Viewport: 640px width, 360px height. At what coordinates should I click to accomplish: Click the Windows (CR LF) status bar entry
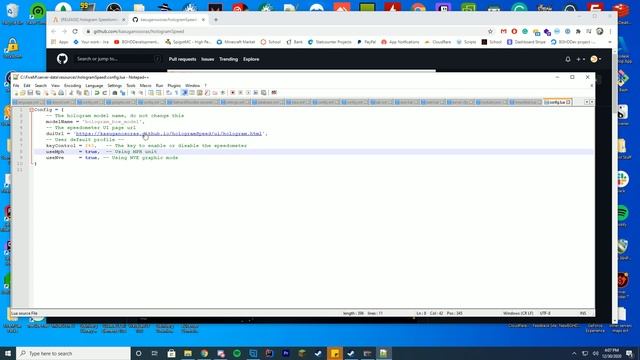tap(518, 313)
